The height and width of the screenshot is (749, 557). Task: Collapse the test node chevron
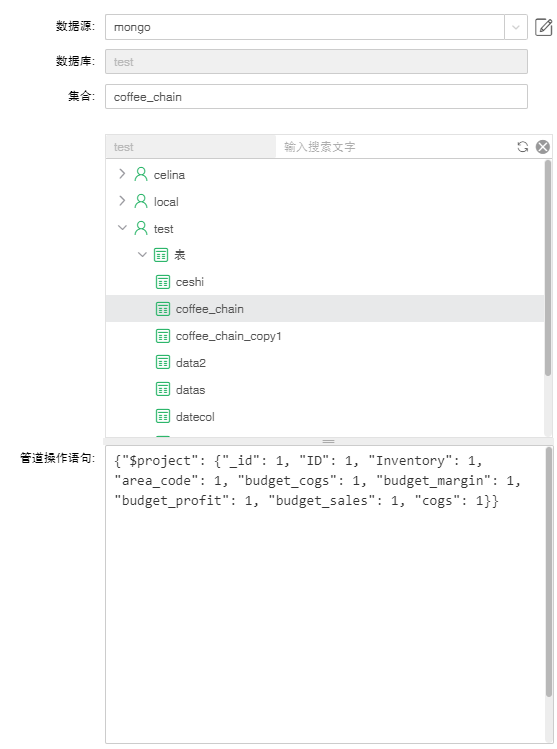pyautogui.click(x=122, y=228)
